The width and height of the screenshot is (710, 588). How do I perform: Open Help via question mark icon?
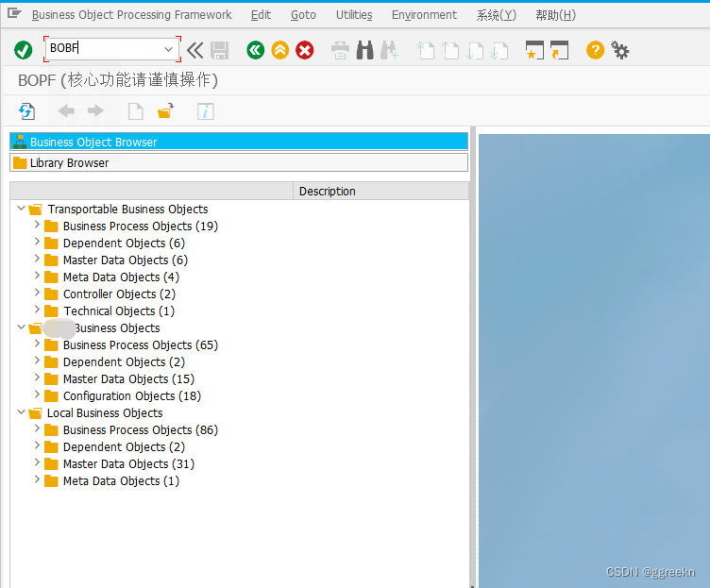[595, 50]
